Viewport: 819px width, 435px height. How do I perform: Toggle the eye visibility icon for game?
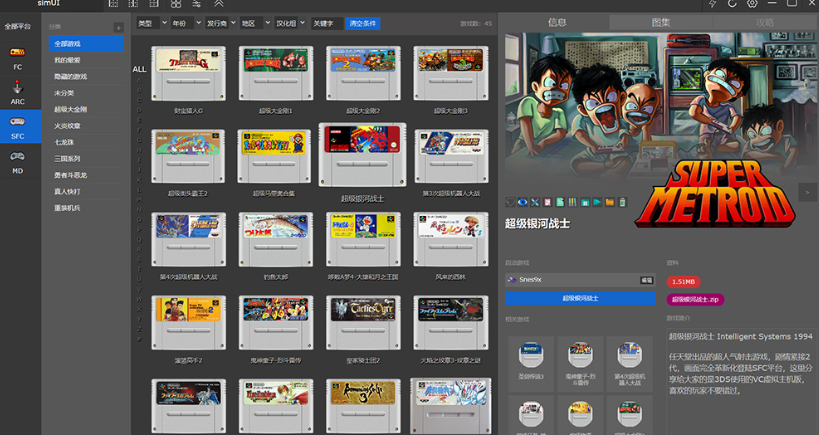coord(523,202)
